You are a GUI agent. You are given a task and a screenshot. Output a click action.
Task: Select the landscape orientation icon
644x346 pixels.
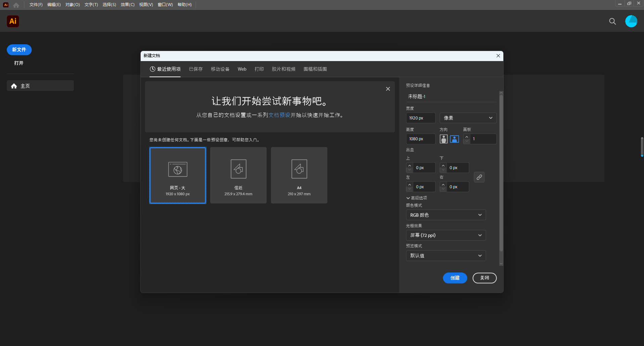454,139
